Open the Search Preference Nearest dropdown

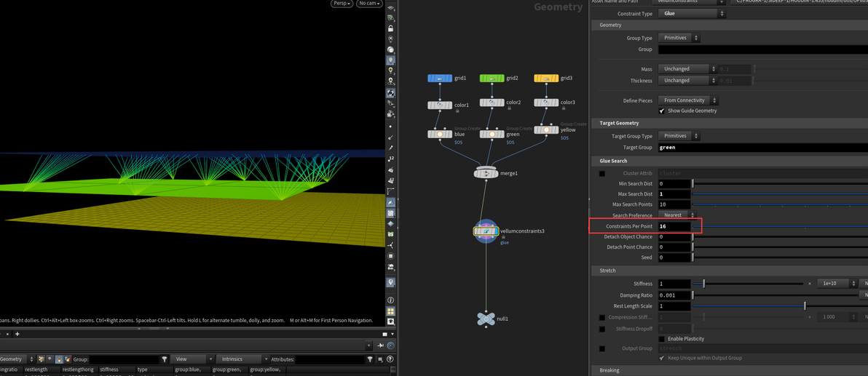(x=677, y=215)
